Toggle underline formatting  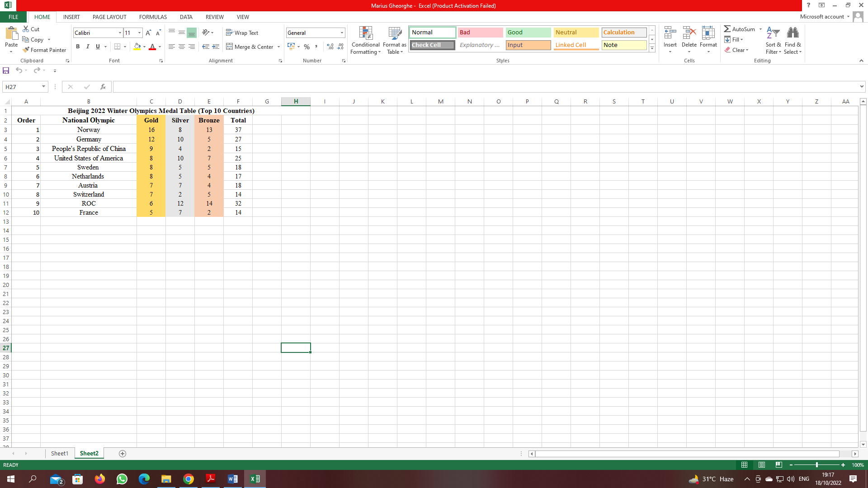click(97, 47)
